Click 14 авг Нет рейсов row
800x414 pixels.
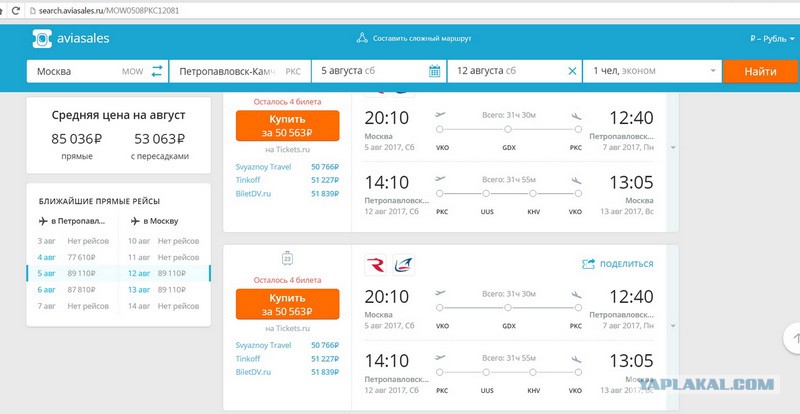click(163, 306)
